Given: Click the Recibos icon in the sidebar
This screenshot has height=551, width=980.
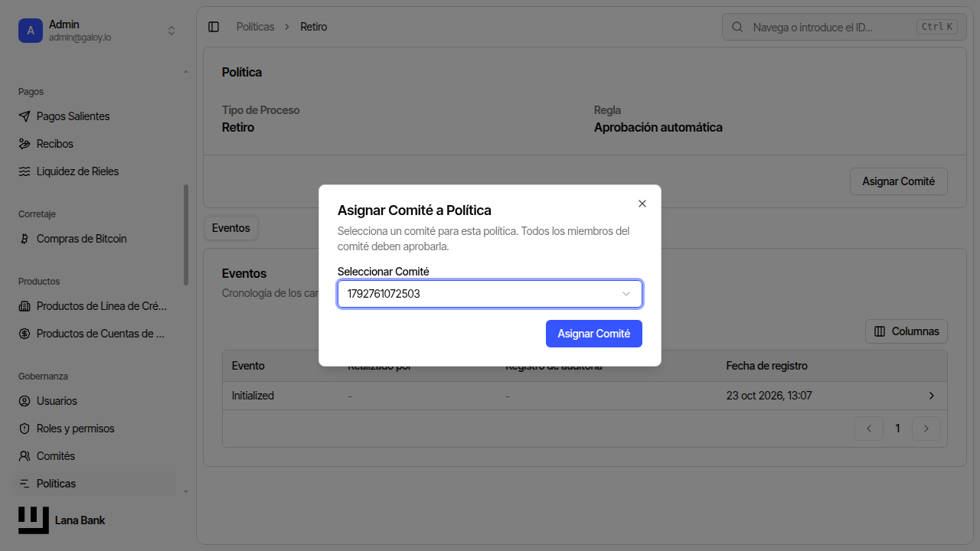Looking at the screenshot, I should coord(24,144).
